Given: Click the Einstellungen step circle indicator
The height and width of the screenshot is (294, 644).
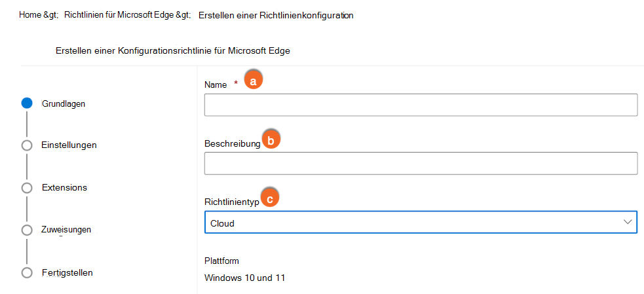Looking at the screenshot, I should (x=27, y=145).
